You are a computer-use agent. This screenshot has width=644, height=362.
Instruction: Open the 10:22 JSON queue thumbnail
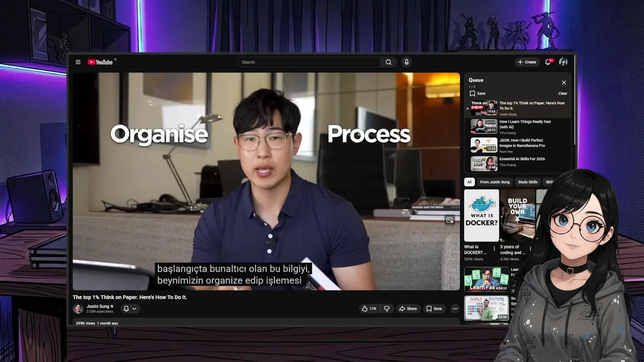pyautogui.click(x=484, y=145)
